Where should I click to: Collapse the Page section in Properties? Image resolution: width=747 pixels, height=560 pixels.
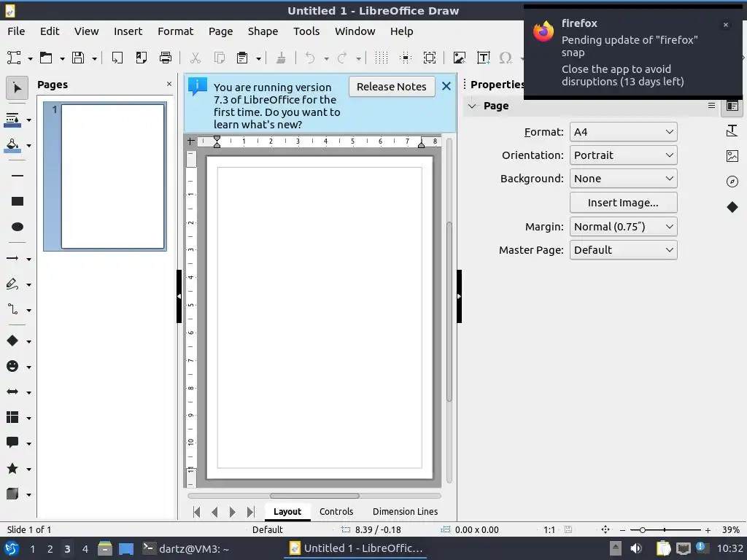(x=472, y=106)
